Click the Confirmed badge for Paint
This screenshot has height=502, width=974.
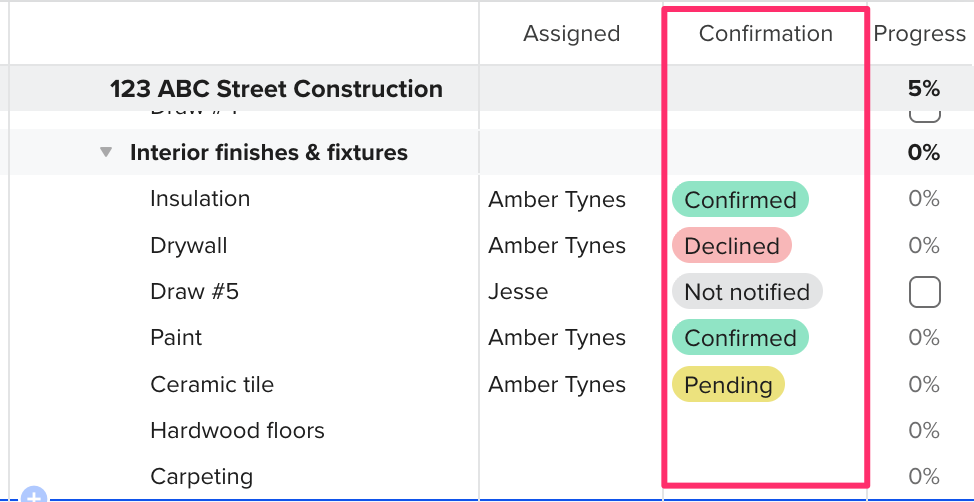click(x=739, y=338)
